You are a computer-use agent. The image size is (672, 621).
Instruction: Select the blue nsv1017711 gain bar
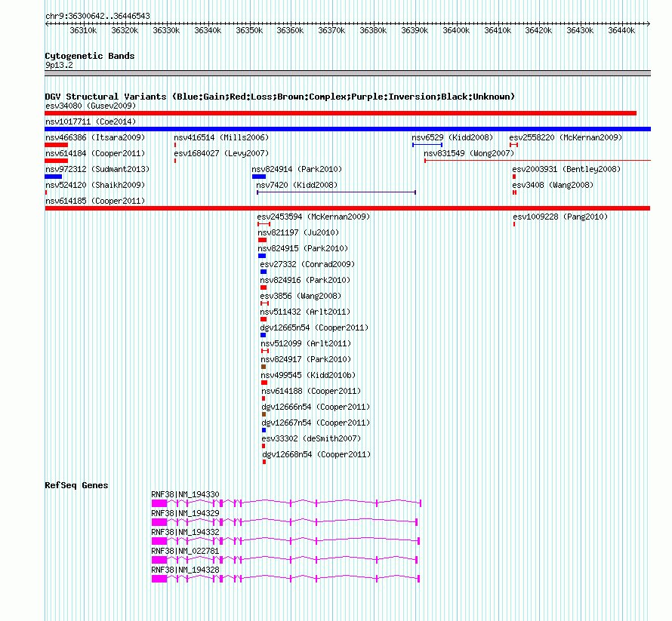pyautogui.click(x=347, y=129)
